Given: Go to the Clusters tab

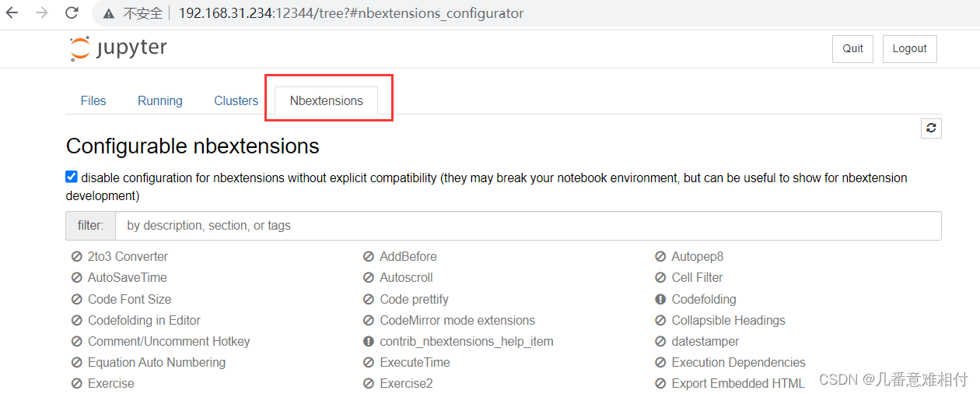Looking at the screenshot, I should click(x=236, y=100).
